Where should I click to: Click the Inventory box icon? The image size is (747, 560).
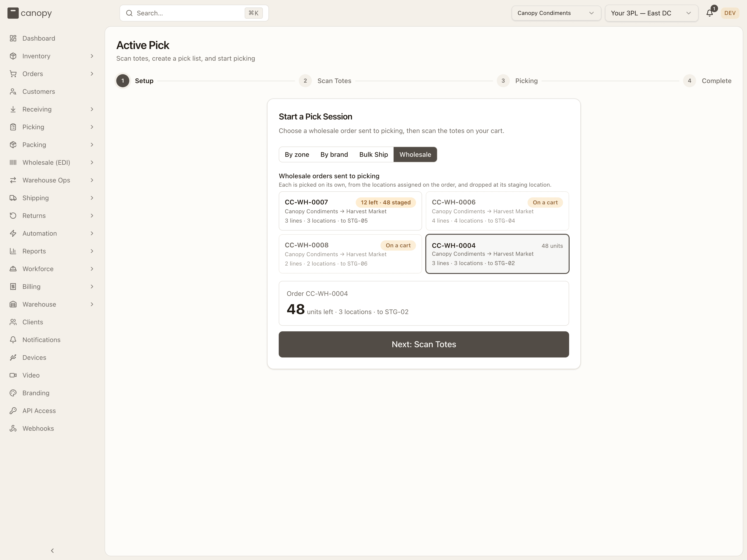(13, 56)
